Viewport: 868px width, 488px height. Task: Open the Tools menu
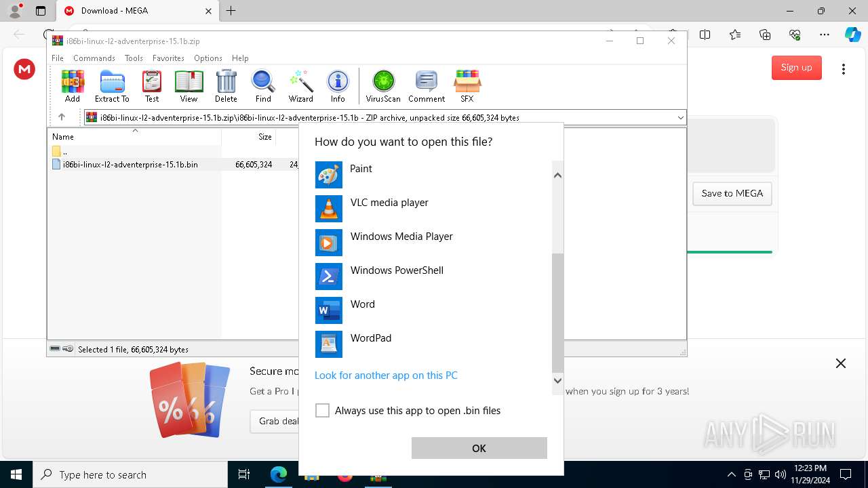click(x=134, y=58)
